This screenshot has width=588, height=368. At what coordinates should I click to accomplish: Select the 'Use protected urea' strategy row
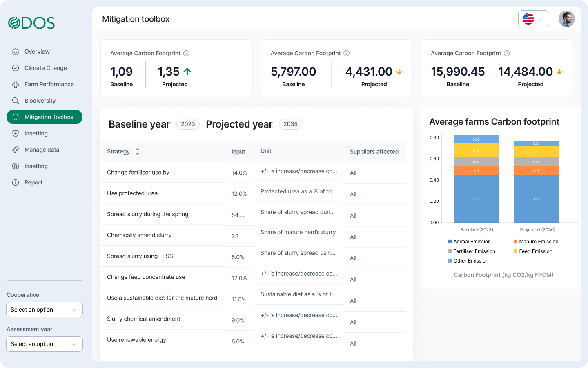click(163, 193)
